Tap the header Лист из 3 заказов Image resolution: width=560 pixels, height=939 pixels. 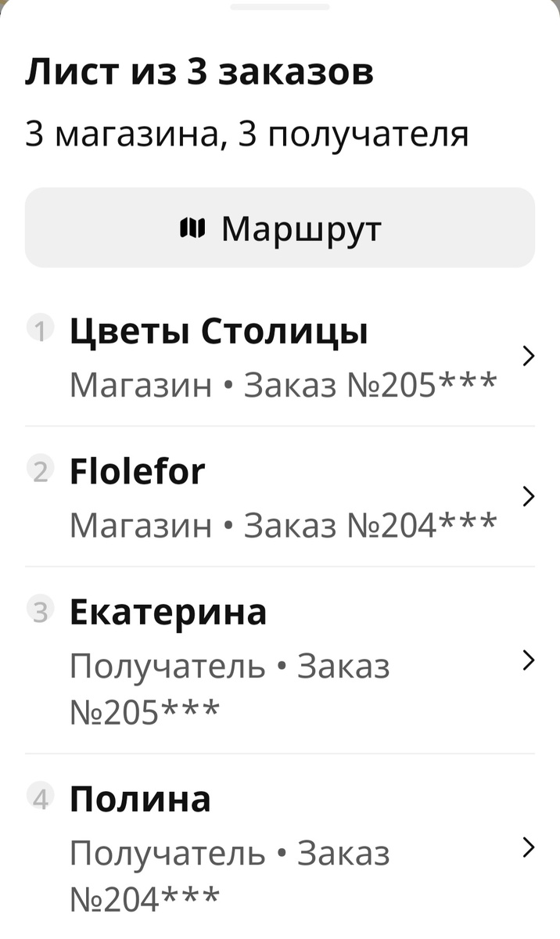198,72
